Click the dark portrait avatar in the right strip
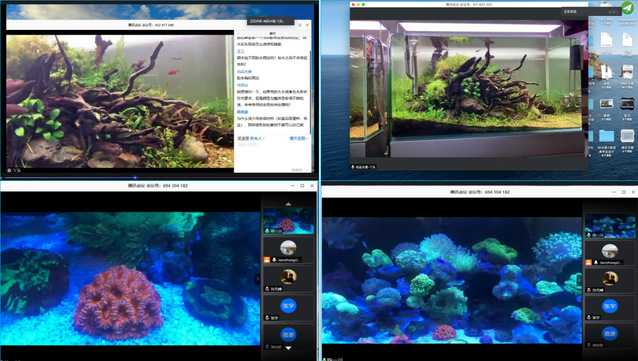Screen dimensions: 638x361 tap(610, 278)
